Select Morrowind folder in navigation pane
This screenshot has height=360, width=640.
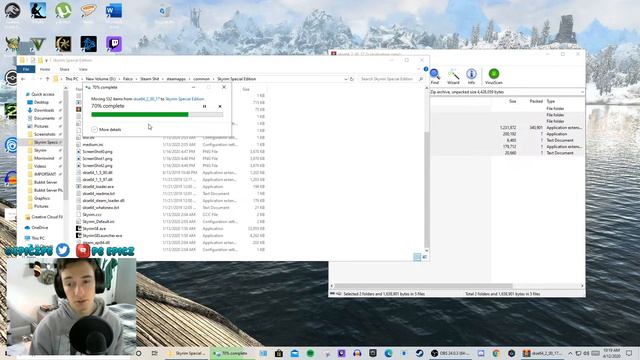[x=44, y=158]
